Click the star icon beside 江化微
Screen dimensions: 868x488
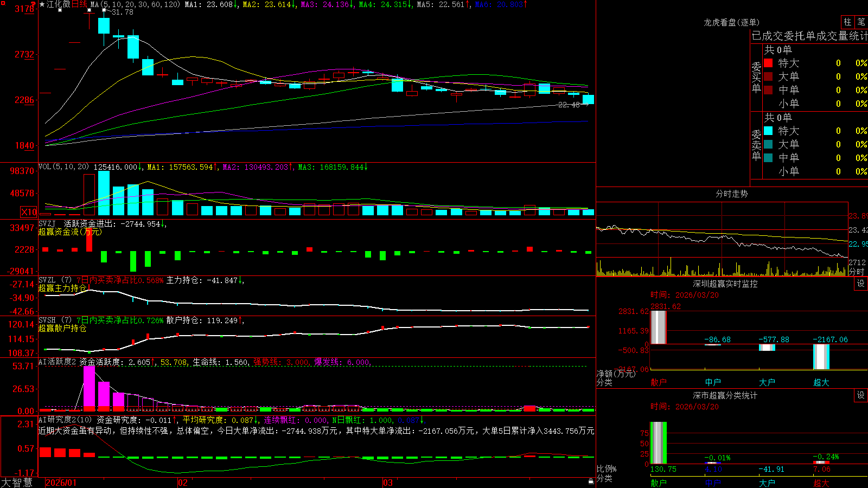tap(42, 4)
